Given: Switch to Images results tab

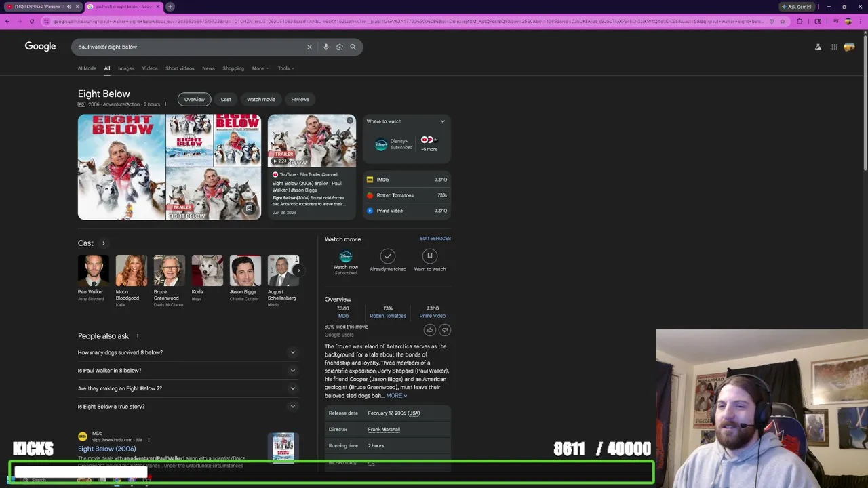Looking at the screenshot, I should click(126, 68).
